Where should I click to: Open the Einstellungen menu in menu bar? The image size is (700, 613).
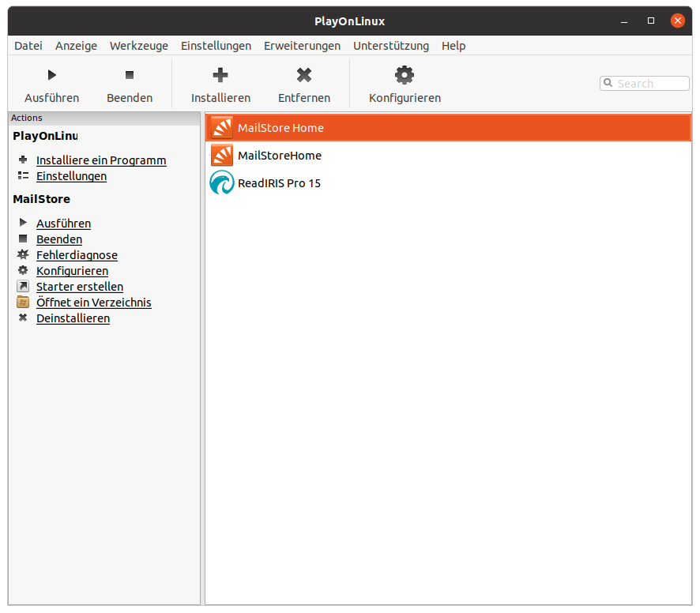click(x=216, y=46)
